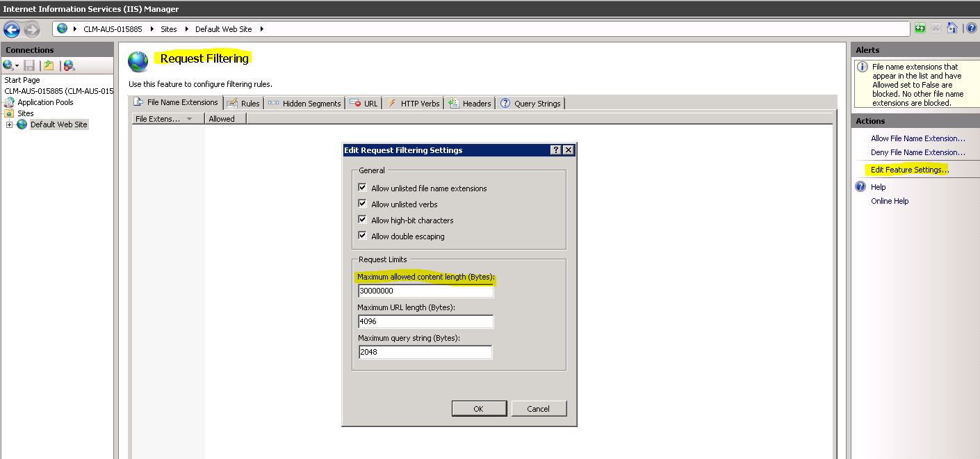Click the large Request Filtering globe icon
Screen dimensions: 980x459
pos(138,61)
